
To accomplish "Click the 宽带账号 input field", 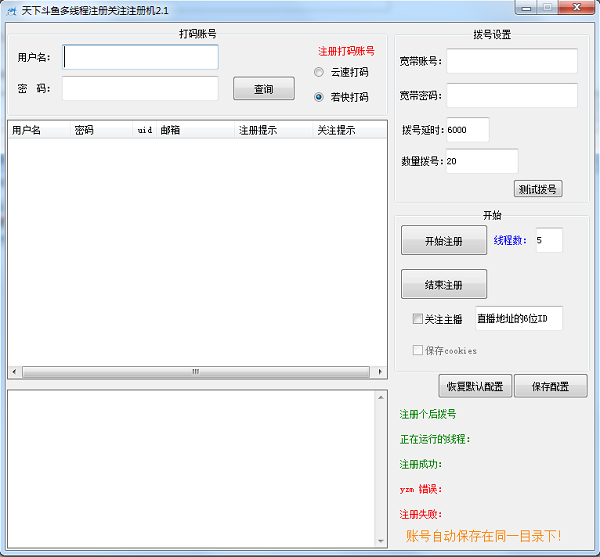I will click(x=512, y=60).
